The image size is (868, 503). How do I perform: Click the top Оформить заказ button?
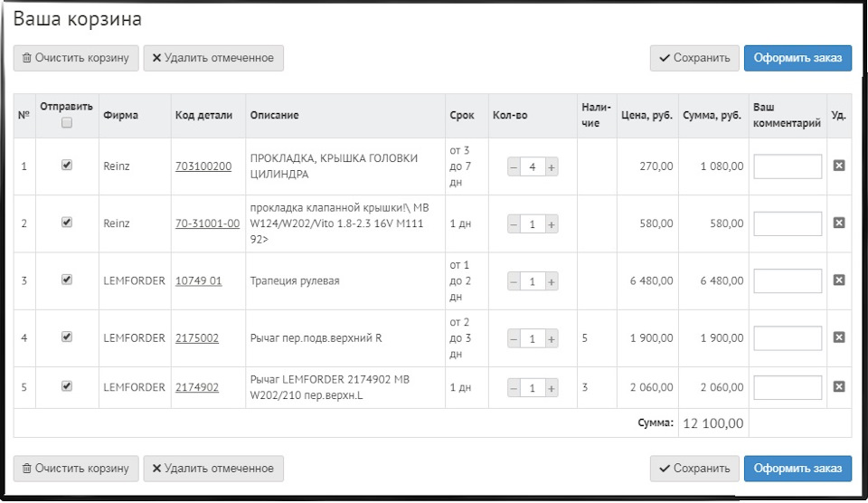797,58
